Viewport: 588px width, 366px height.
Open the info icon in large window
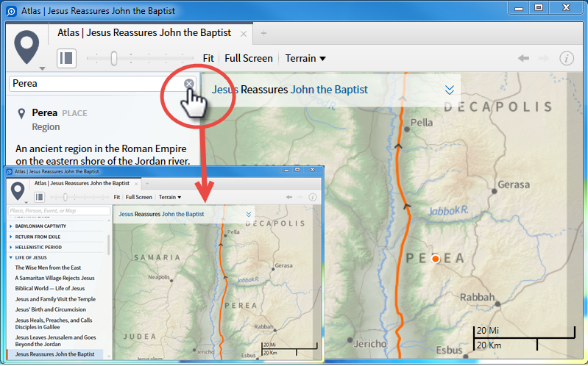[x=567, y=59]
